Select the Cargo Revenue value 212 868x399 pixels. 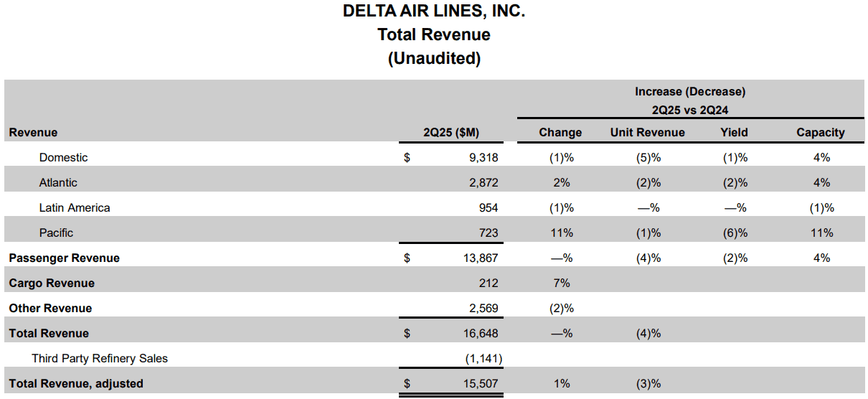pyautogui.click(x=488, y=283)
